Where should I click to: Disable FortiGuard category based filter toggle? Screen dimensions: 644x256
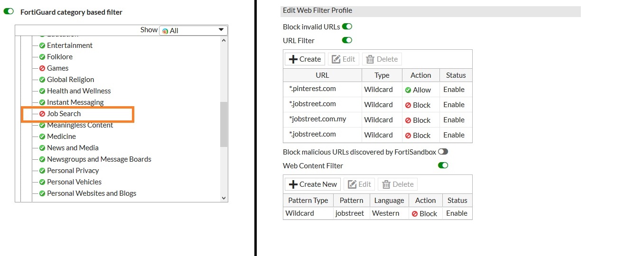pyautogui.click(x=9, y=11)
